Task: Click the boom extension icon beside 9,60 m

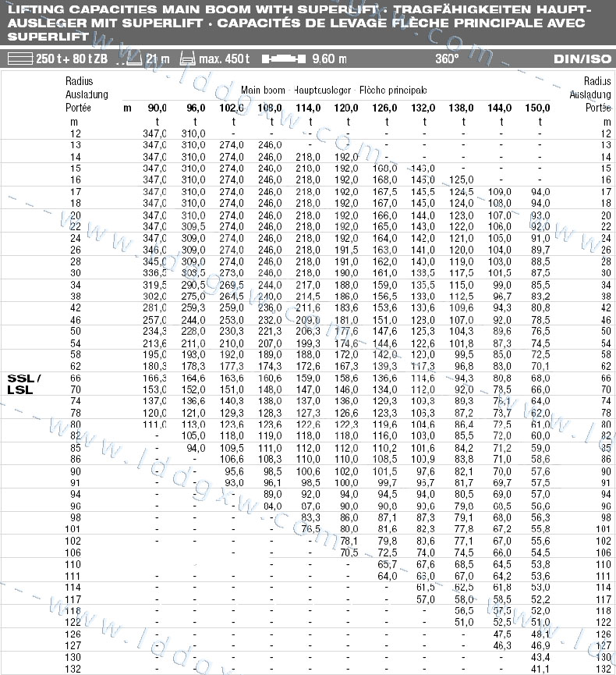Action: (284, 59)
